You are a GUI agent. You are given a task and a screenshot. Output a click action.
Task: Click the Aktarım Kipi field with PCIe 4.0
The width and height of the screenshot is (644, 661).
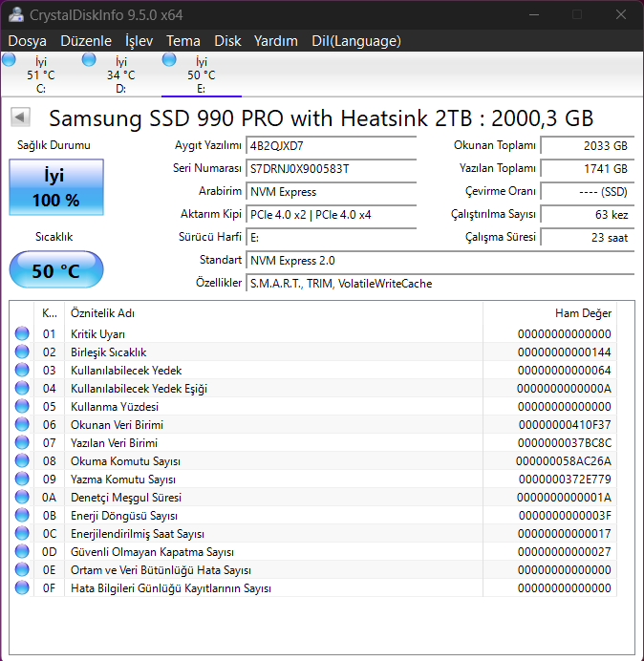(x=331, y=215)
